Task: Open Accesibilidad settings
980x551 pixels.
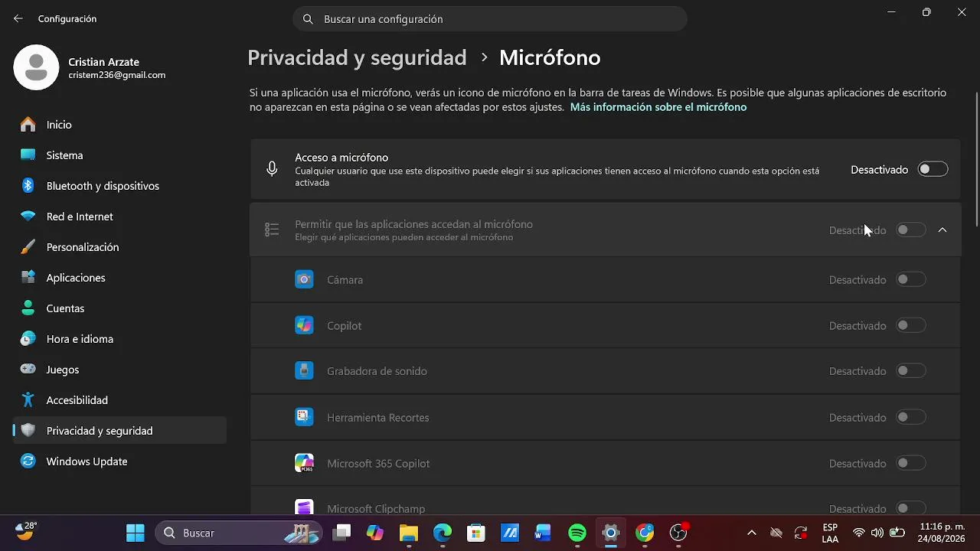Action: (x=119, y=400)
